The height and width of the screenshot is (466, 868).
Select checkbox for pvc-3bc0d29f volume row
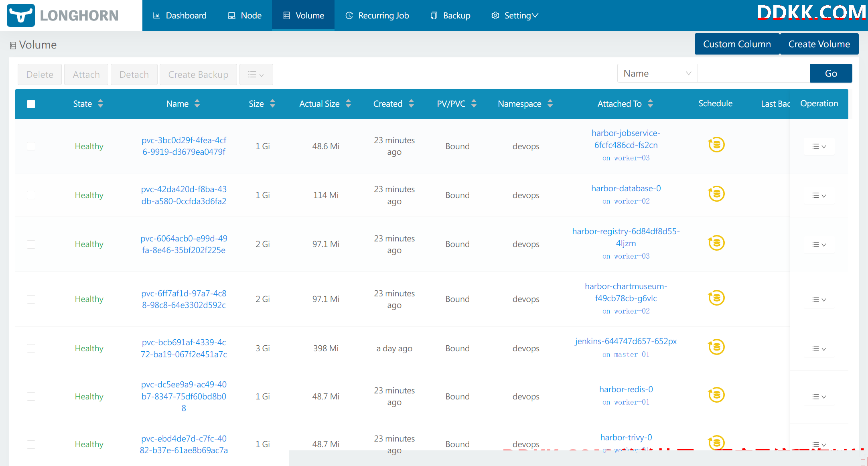(x=31, y=146)
